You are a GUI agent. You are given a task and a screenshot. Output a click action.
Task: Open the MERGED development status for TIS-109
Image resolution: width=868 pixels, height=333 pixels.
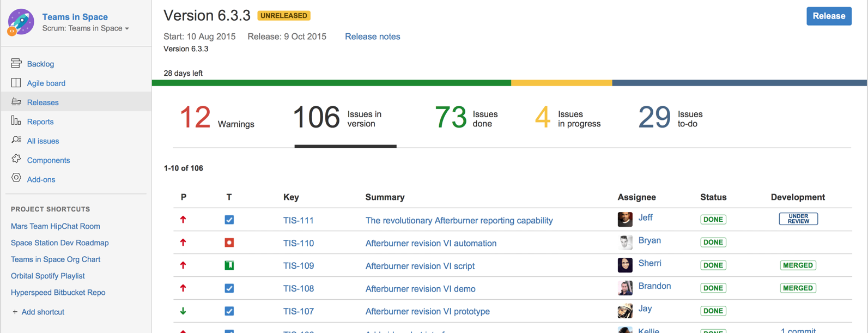tap(797, 265)
